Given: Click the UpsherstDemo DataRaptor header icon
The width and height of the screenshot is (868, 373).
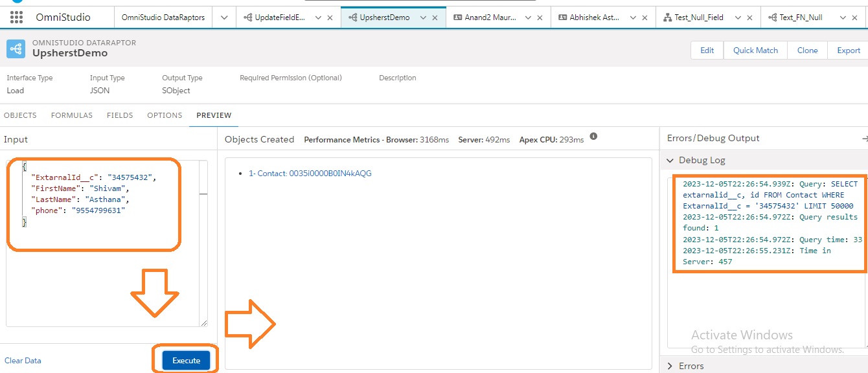Looking at the screenshot, I should [16, 49].
